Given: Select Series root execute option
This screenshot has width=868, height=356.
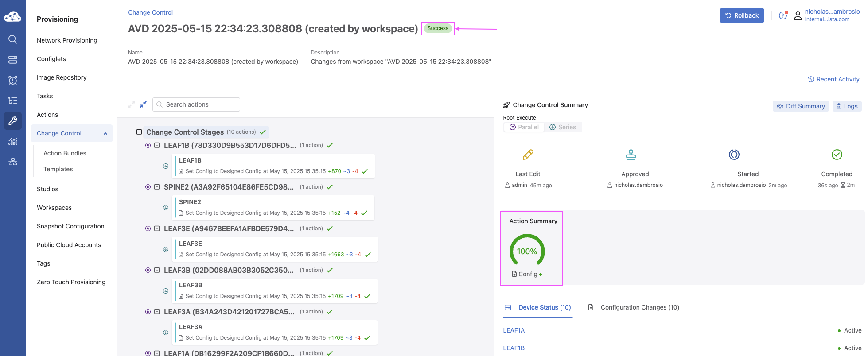Looking at the screenshot, I should tap(563, 127).
